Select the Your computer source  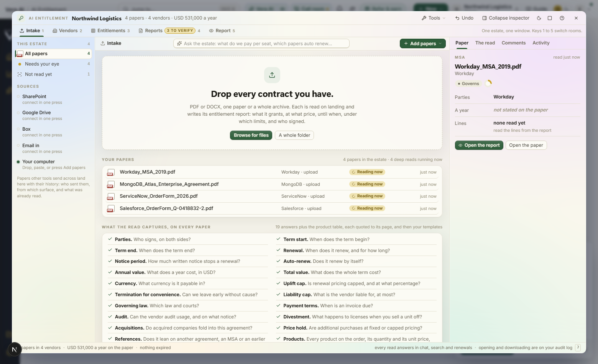coord(53,164)
